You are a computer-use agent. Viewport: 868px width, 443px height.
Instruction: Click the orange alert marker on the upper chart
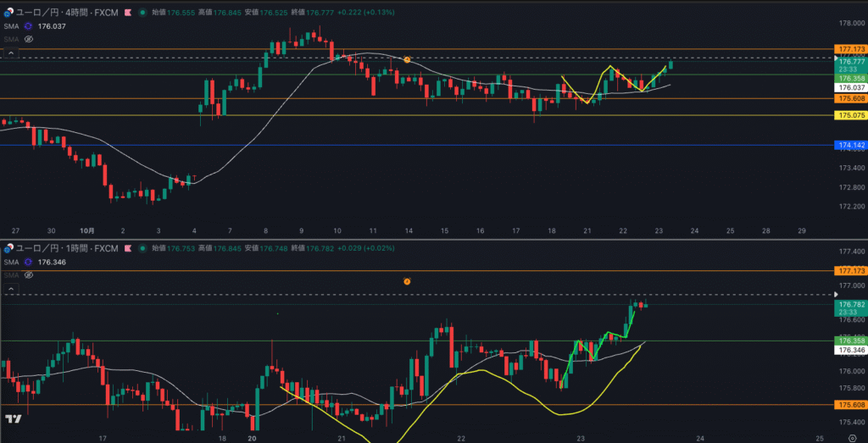(407, 60)
